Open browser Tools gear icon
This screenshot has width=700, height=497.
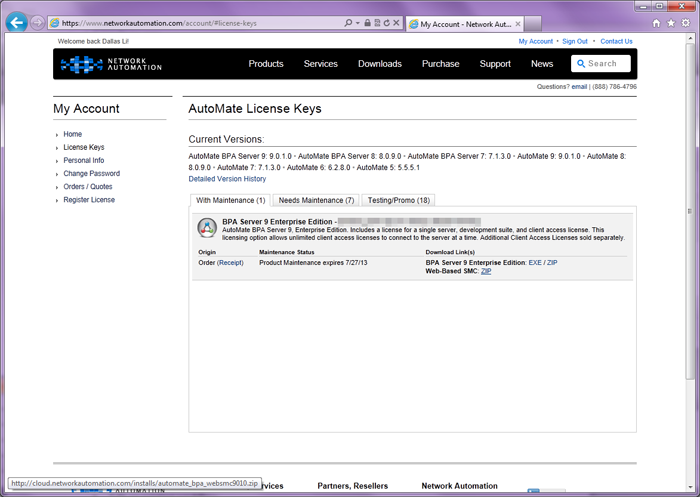click(x=686, y=23)
